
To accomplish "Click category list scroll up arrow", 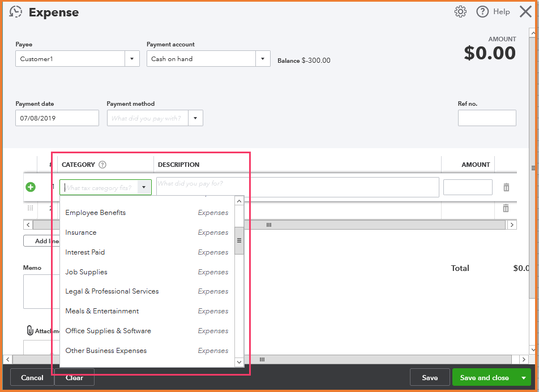I will point(239,201).
